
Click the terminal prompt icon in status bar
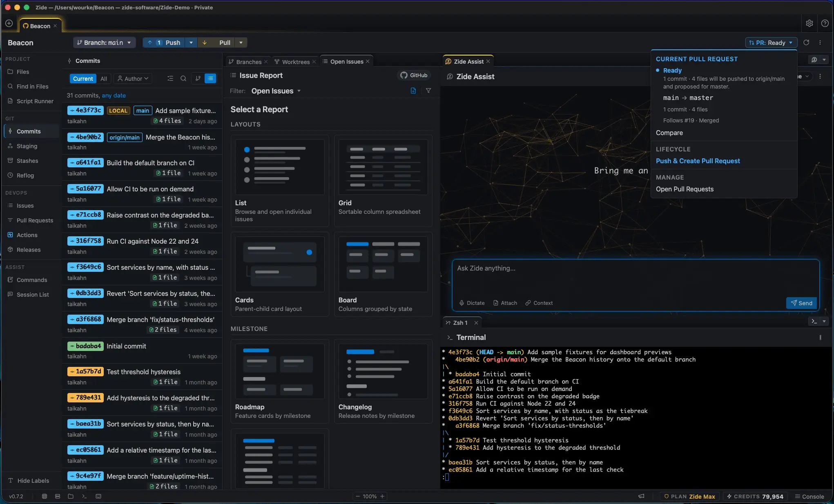[x=84, y=496]
